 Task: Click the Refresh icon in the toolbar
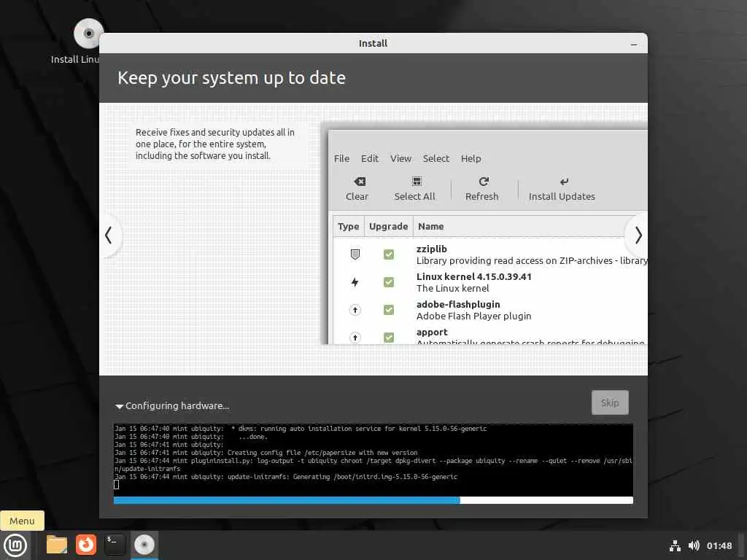point(484,182)
